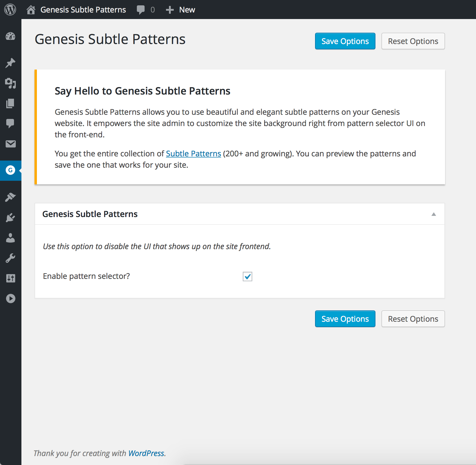Uncheck the Enable pattern selector checkbox

[x=248, y=277]
